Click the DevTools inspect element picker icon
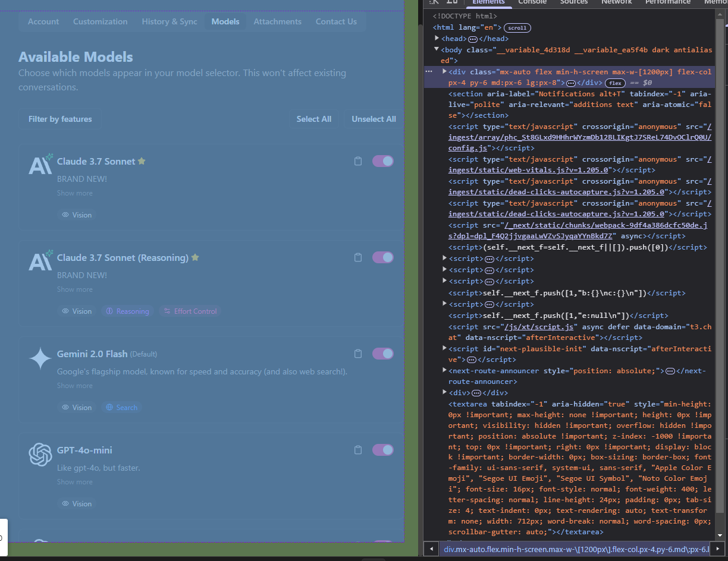The width and height of the screenshot is (728, 561). click(434, 2)
